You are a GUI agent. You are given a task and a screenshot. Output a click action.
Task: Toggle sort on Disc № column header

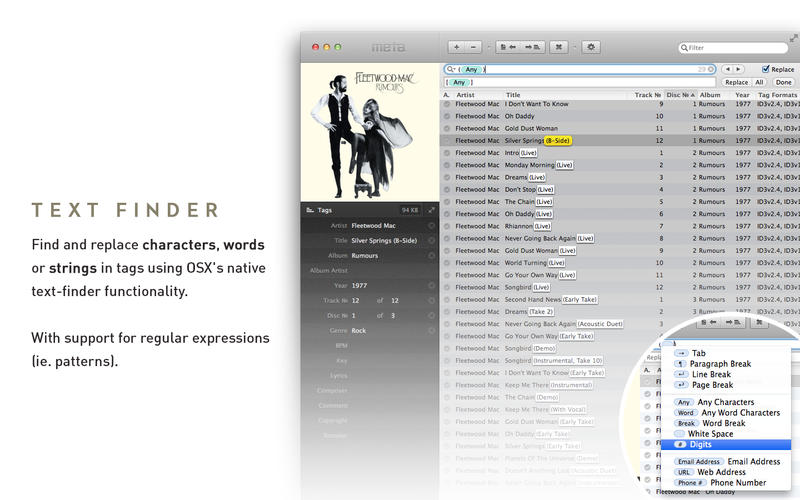tap(681, 95)
